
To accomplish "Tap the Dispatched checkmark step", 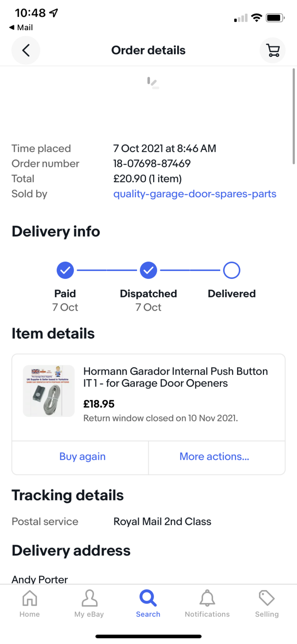I will [148, 270].
